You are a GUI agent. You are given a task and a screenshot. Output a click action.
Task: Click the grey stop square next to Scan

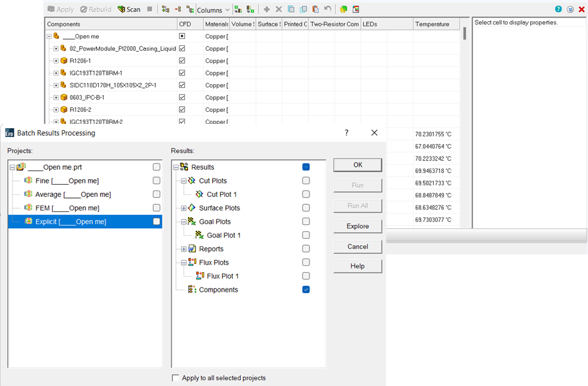point(150,9)
